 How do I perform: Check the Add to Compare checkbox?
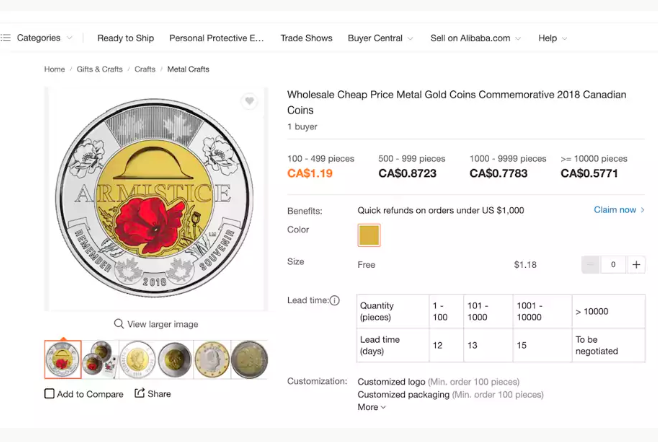[50, 394]
